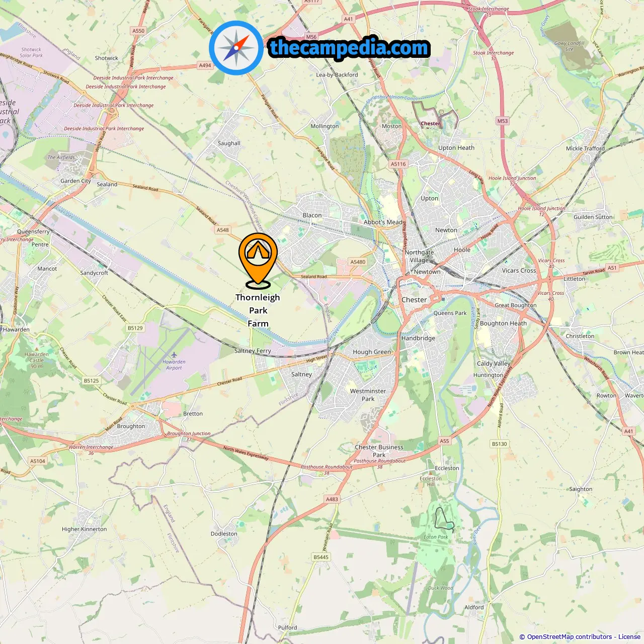Screen dimensions: 644x644
Task: Click the M56 motorway shield
Action: (311, 37)
